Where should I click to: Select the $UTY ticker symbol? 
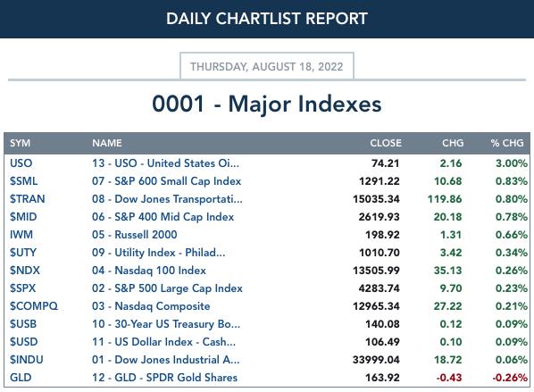point(23,253)
